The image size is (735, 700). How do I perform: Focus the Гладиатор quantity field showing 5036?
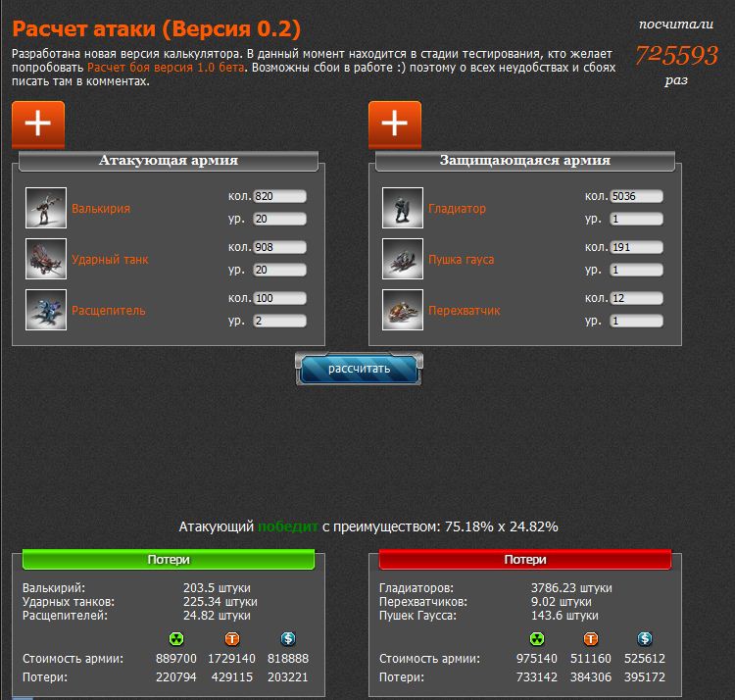point(637,196)
